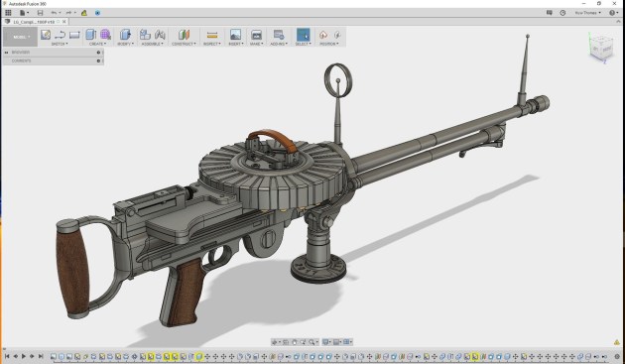Open the INSERT dropdown menu
The image size is (625, 364).
(235, 44)
